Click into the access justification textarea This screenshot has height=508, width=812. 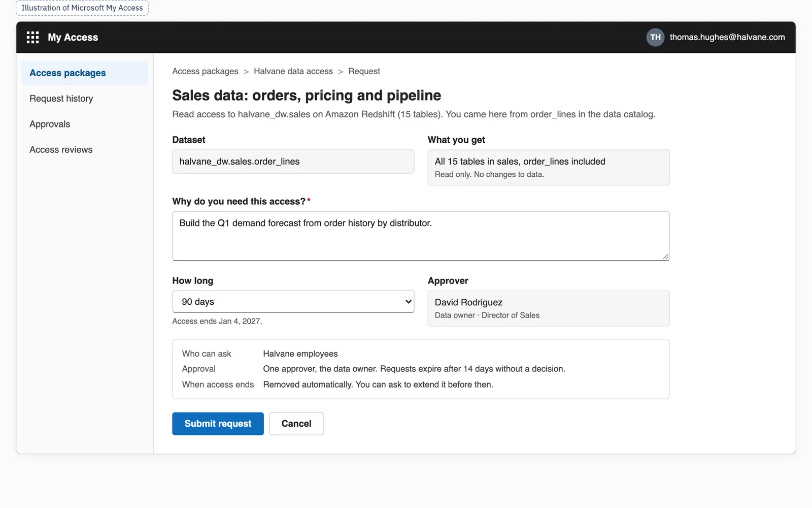click(421, 236)
